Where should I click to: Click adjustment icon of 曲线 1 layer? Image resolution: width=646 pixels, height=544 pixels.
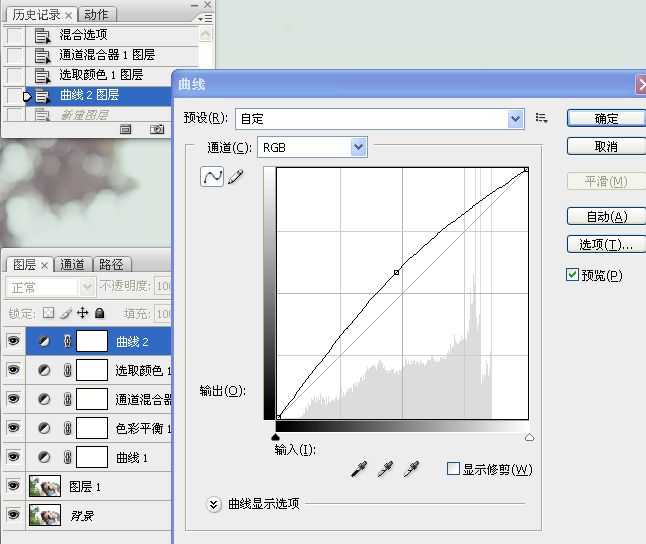(x=44, y=457)
